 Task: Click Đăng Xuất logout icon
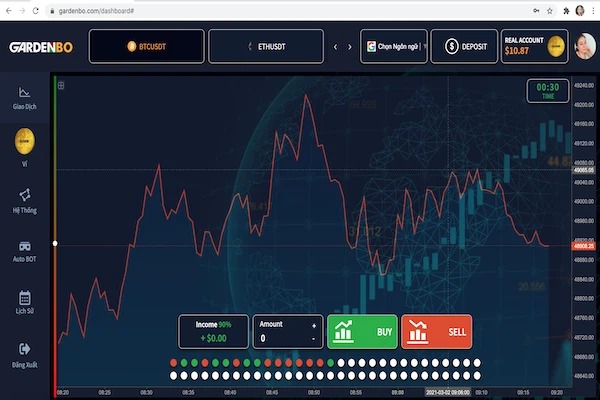(25, 350)
